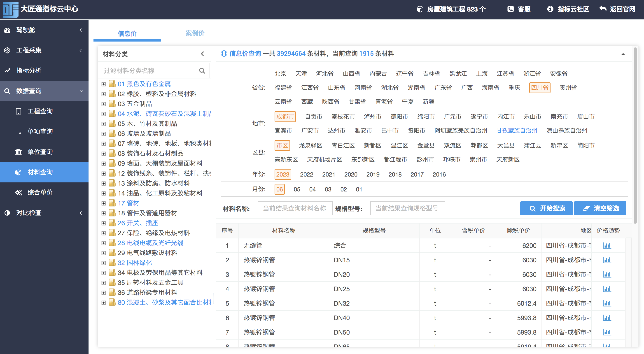Expand 28 电线电缆及光纤光缆 tree node

click(104, 243)
